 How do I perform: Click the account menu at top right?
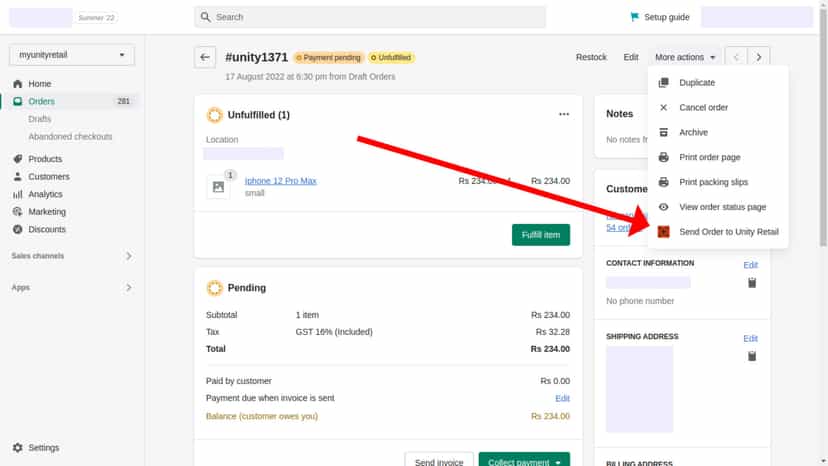point(756,17)
